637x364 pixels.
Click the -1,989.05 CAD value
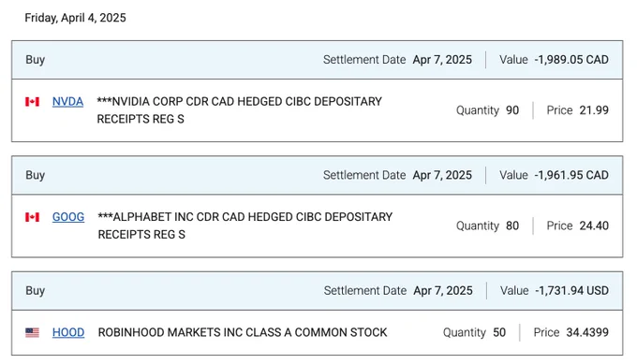571,60
